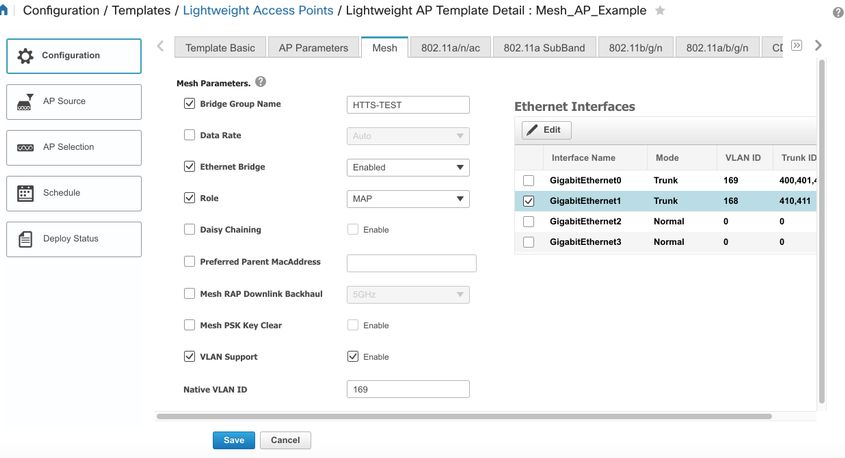Select the Mesh tab

384,47
